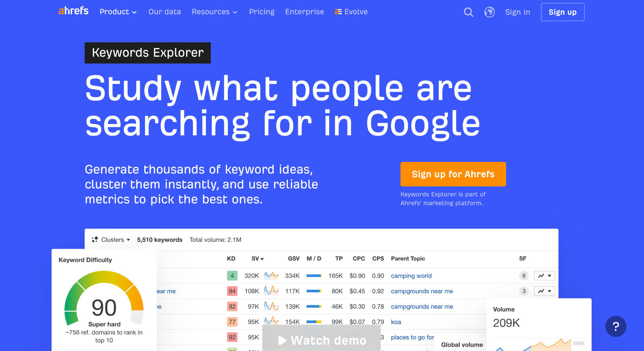This screenshot has height=351, width=644.
Task: Click the Volume 209K value
Action: [x=506, y=323]
